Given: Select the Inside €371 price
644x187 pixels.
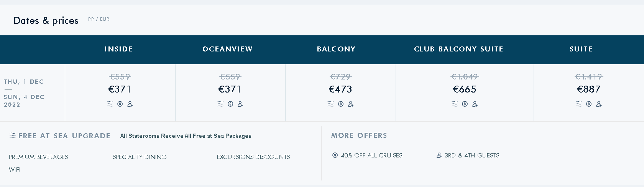Looking at the screenshot, I should pos(120,89).
